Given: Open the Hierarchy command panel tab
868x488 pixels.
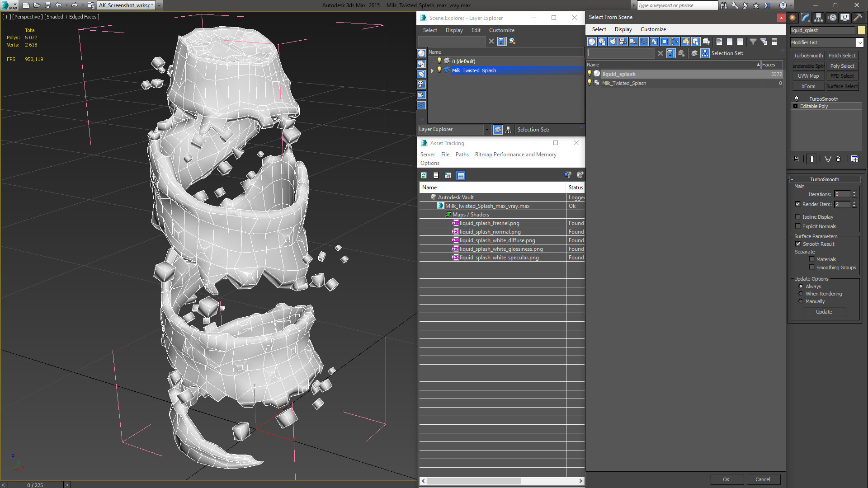Looking at the screenshot, I should point(819,18).
